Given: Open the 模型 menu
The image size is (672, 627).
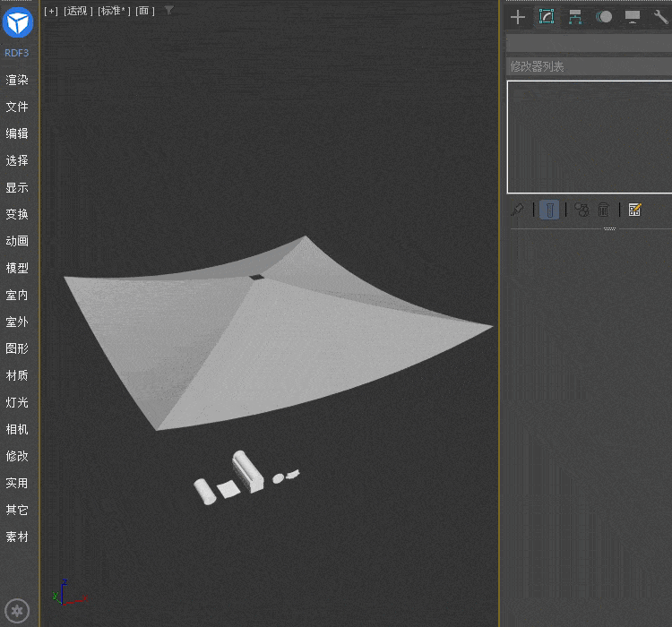Looking at the screenshot, I should 17,269.
